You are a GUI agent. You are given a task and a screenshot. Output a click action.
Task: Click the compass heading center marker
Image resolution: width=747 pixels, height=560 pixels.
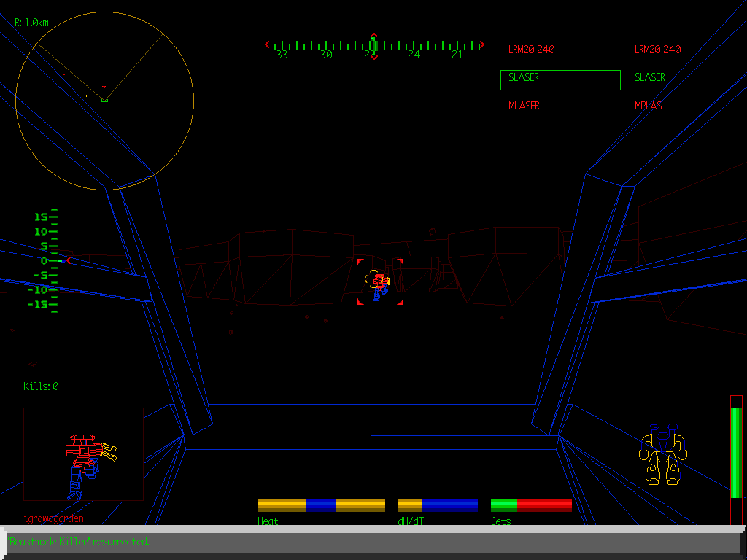click(x=373, y=44)
